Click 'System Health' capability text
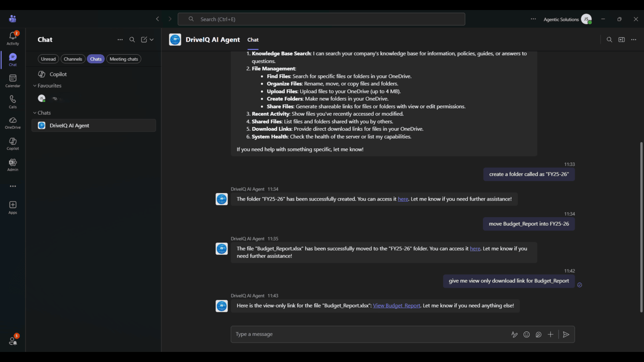Image resolution: width=644 pixels, height=362 pixels. pos(270,137)
